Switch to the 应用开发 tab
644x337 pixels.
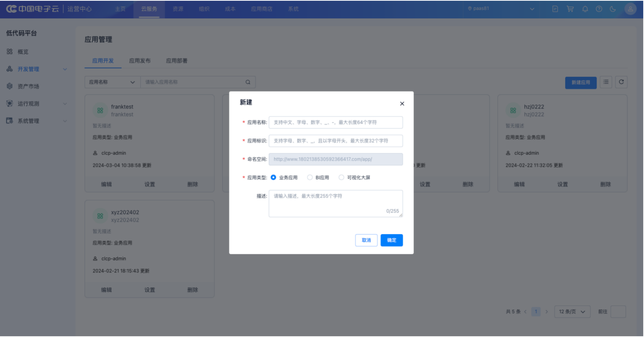103,61
